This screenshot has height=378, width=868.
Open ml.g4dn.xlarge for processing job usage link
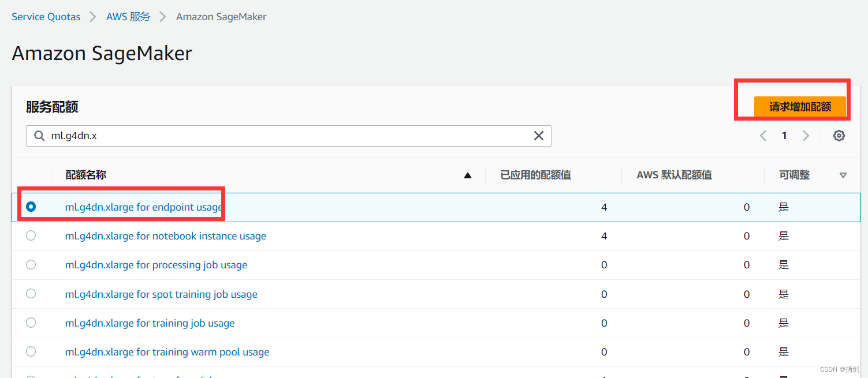[156, 265]
